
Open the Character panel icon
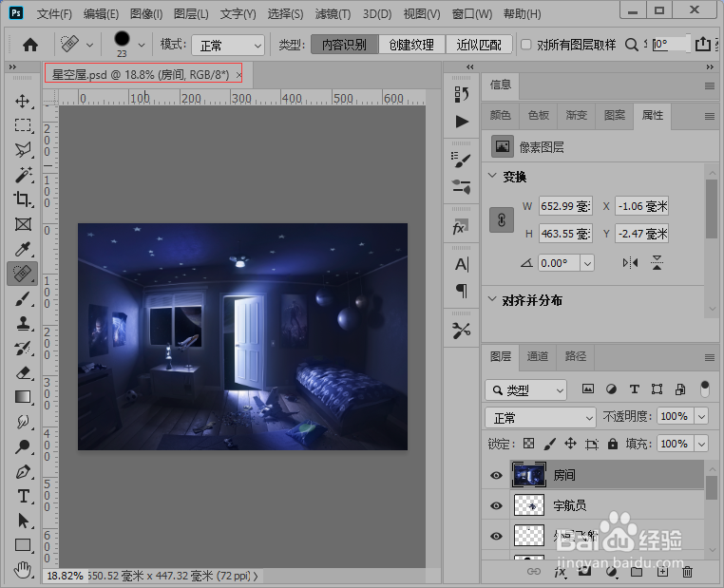461,264
